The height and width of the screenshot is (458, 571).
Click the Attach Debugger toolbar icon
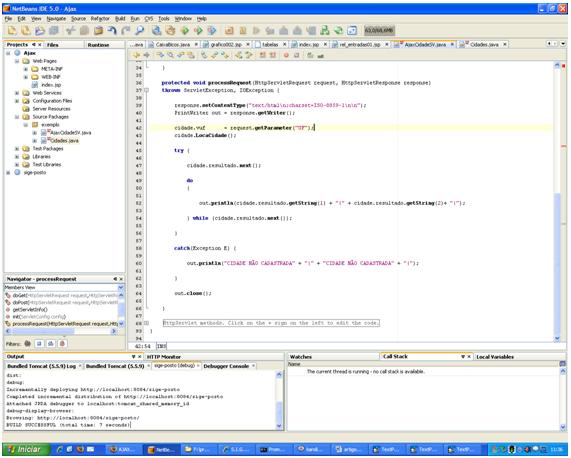[x=212, y=31]
